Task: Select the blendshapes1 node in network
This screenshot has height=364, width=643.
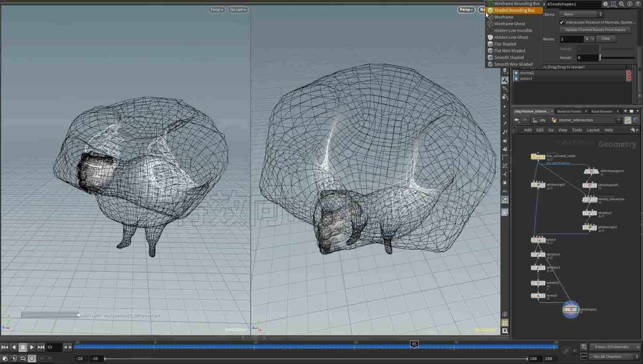Action: 571,309
